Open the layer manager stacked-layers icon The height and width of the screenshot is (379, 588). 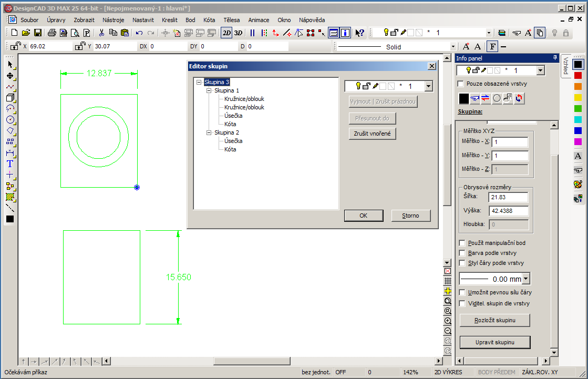coord(502,33)
